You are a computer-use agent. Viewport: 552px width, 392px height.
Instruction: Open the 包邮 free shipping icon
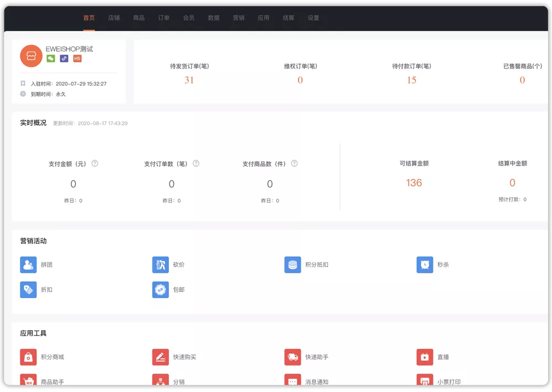161,289
